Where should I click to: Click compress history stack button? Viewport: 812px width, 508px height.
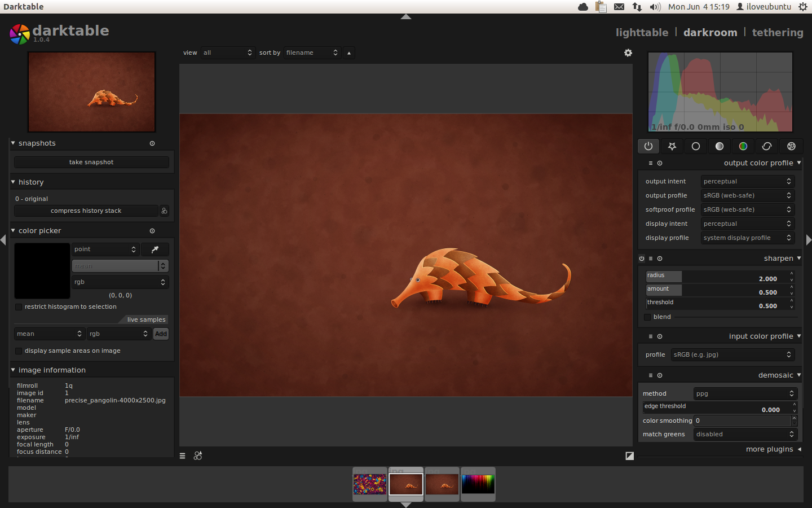[86, 211]
